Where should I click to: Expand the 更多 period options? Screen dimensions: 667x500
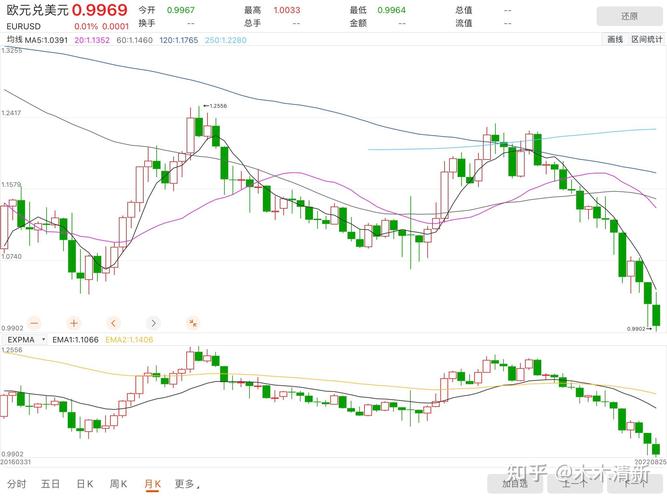tap(185, 484)
